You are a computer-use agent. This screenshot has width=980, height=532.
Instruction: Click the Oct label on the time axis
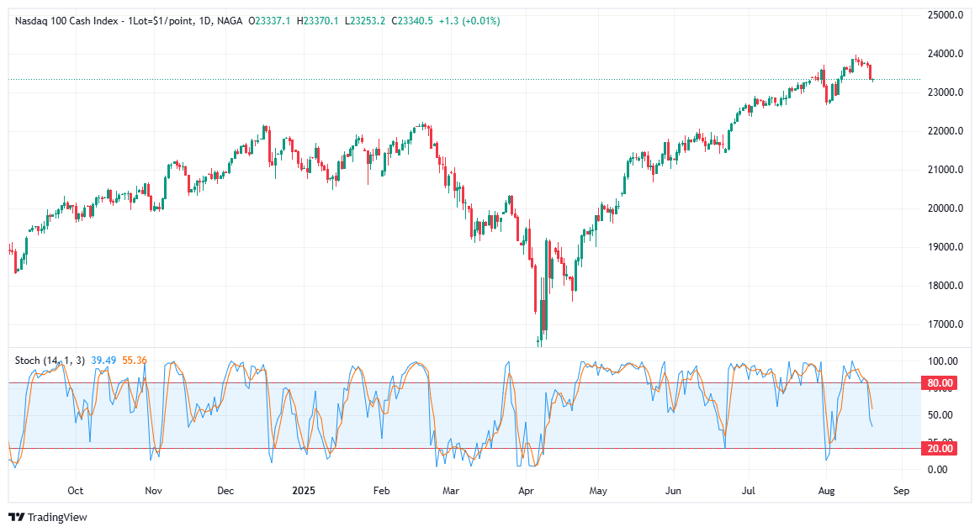pos(76,490)
